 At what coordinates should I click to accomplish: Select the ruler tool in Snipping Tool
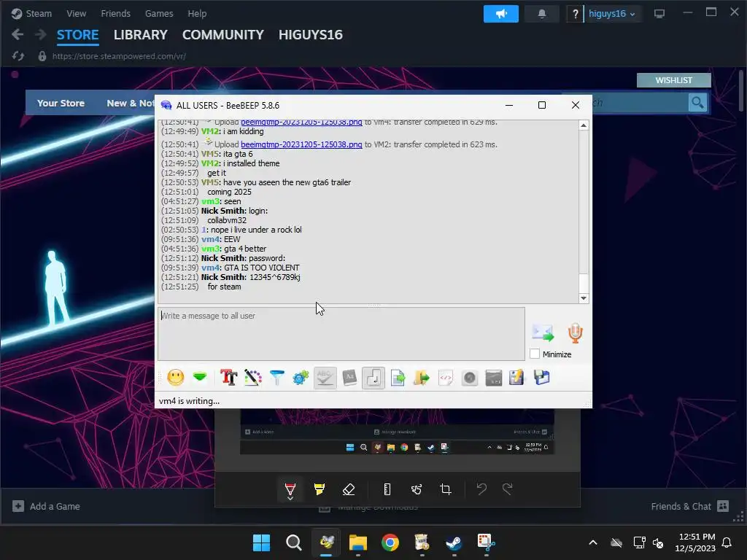tap(387, 489)
